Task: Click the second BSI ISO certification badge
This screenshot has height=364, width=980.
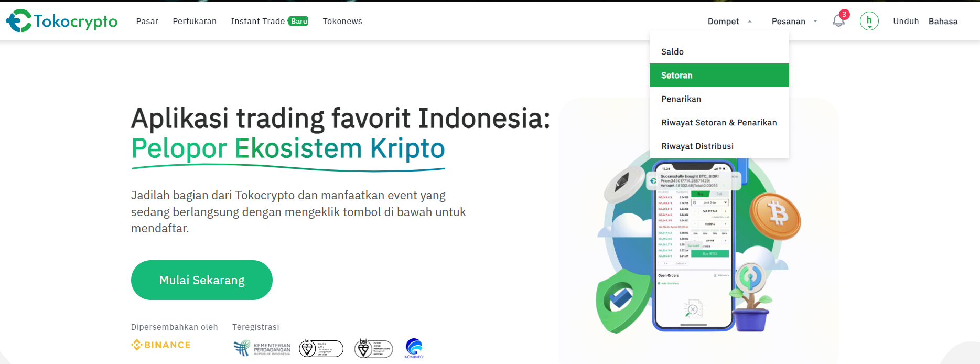Action: [x=373, y=348]
